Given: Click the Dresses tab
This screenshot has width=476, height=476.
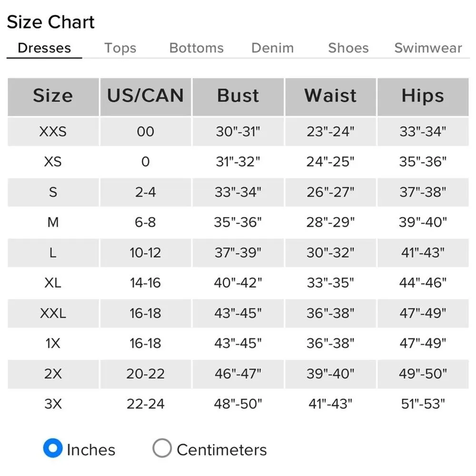Looking at the screenshot, I should [44, 48].
